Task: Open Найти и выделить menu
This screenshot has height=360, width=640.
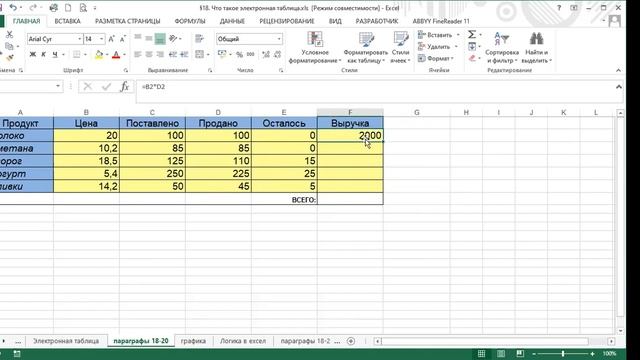Action: 536,47
